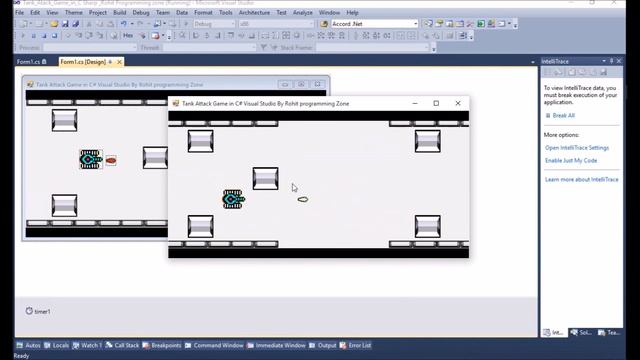Expand the Undo history dropdown arrow
Screen dimensions: 640x360
tap(132, 24)
